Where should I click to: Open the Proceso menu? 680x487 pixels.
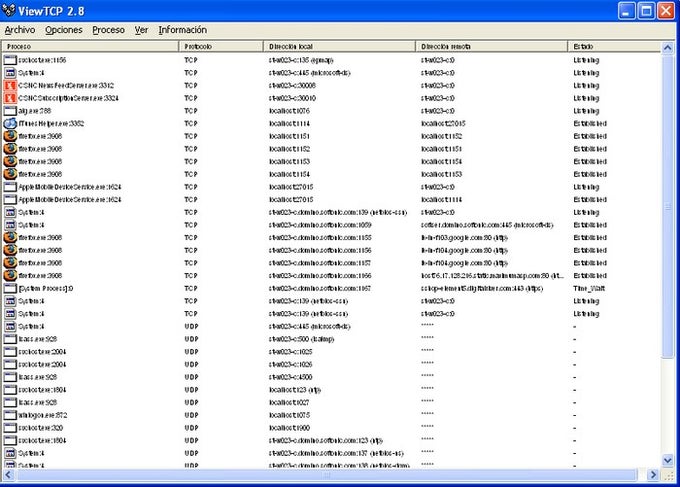pyautogui.click(x=108, y=30)
